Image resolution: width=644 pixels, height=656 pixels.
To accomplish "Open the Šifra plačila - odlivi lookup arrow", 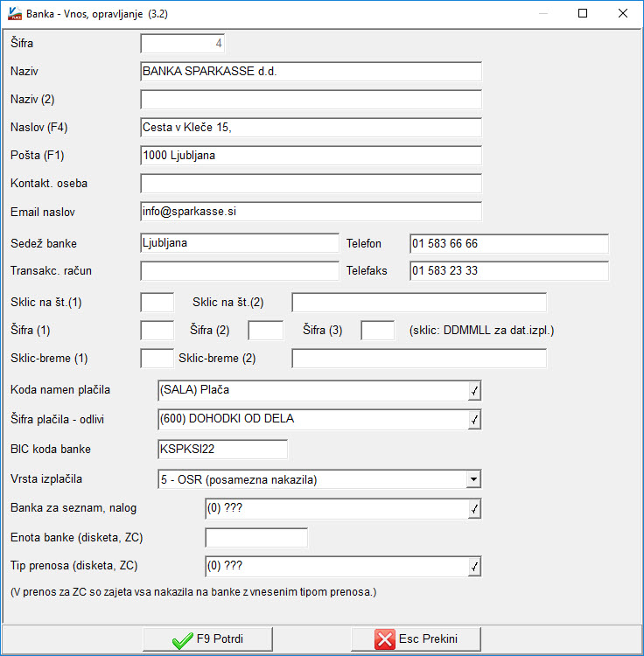I will tap(474, 420).
